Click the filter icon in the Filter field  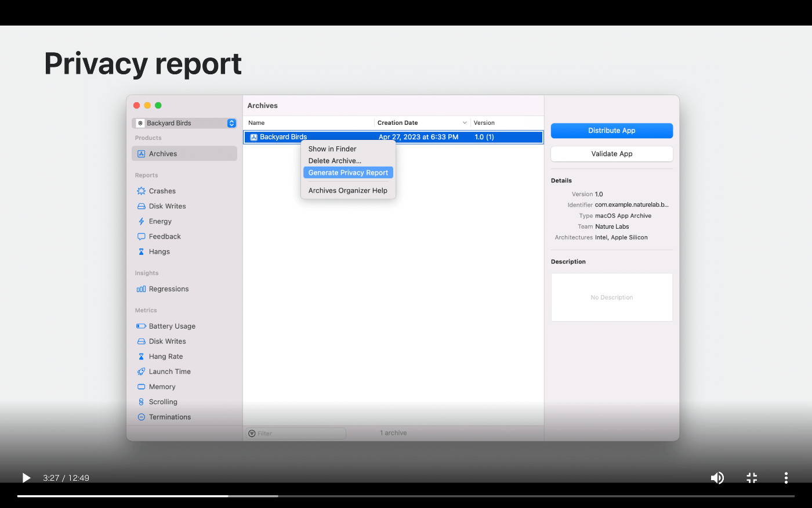pos(252,434)
